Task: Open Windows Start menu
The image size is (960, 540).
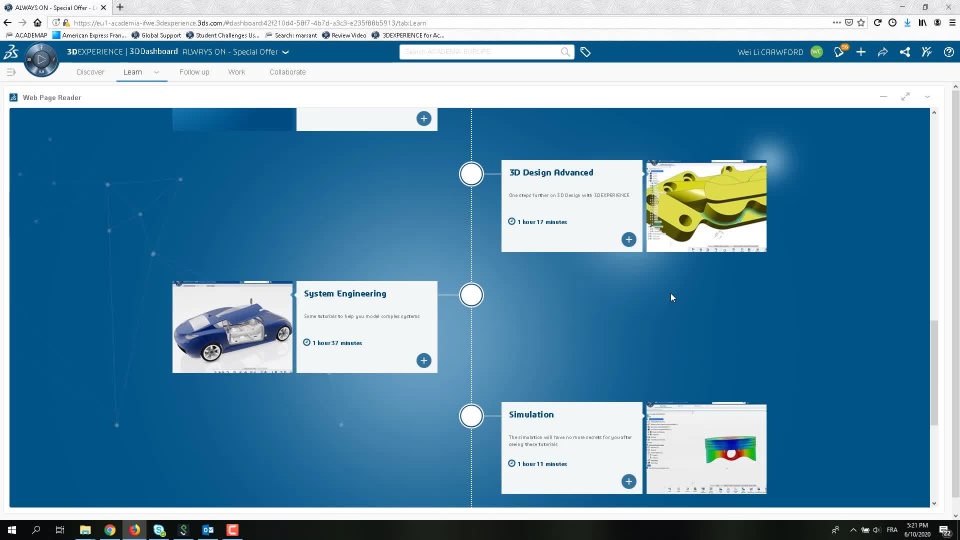Action: click(12, 530)
